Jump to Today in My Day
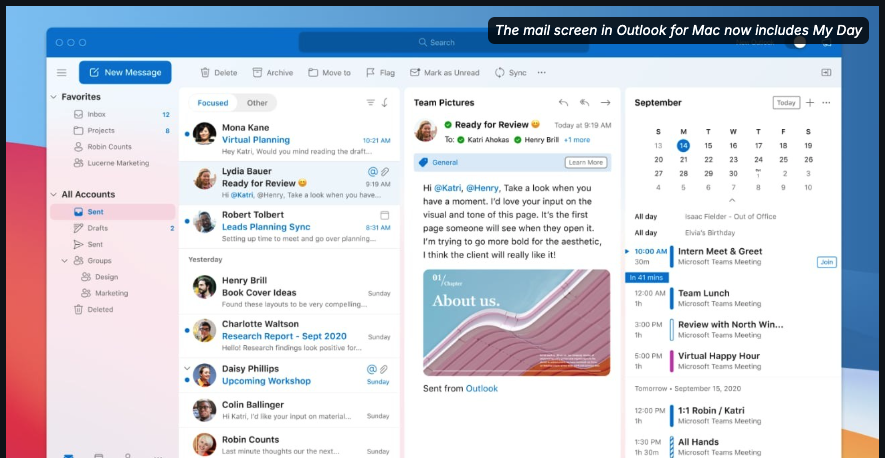Screen dimensions: 885x458 [786, 103]
